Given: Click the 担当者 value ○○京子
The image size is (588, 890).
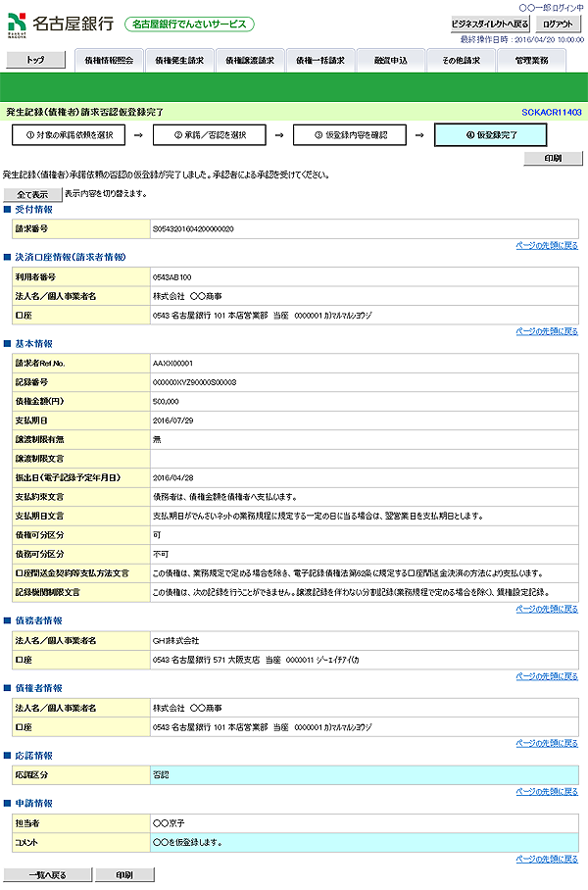Looking at the screenshot, I should click(x=169, y=823).
